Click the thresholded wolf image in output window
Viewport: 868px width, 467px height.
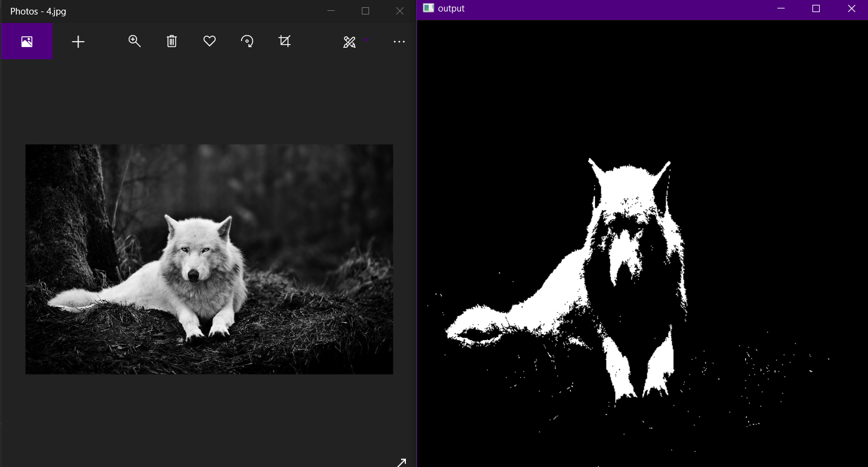coord(642,243)
